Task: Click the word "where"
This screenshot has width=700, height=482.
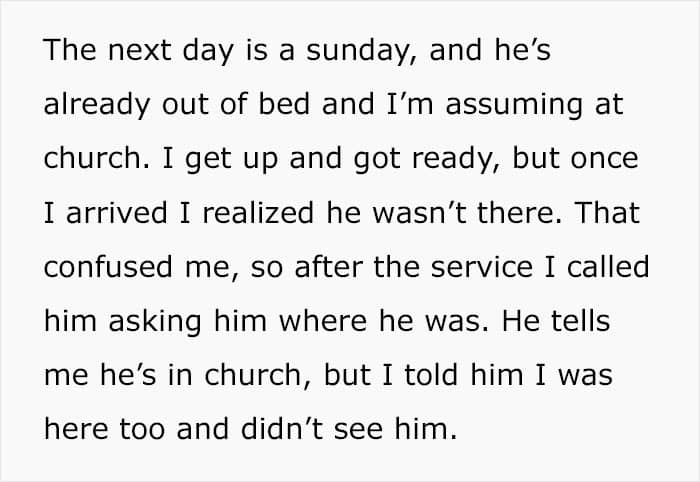Action: [x=323, y=320]
